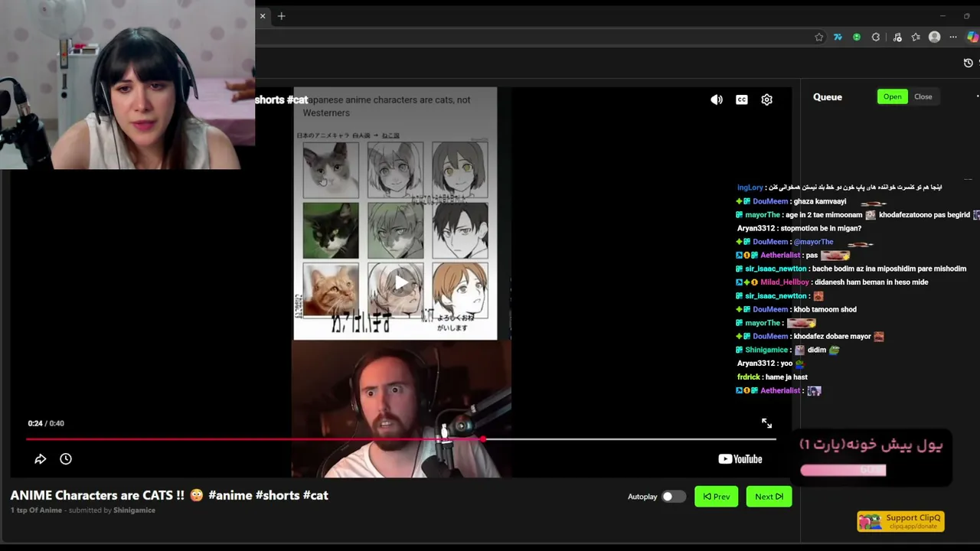Skip to the next clip with Next

pos(769,497)
